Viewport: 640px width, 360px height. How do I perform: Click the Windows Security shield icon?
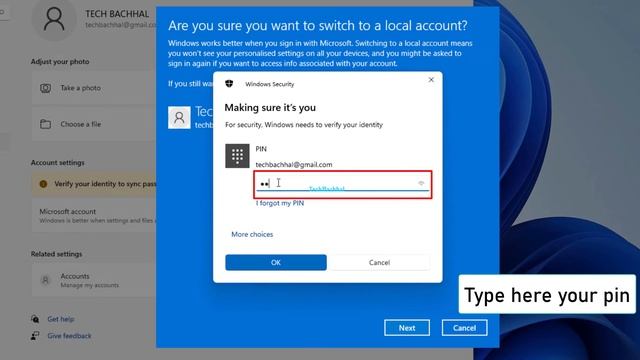coord(229,84)
